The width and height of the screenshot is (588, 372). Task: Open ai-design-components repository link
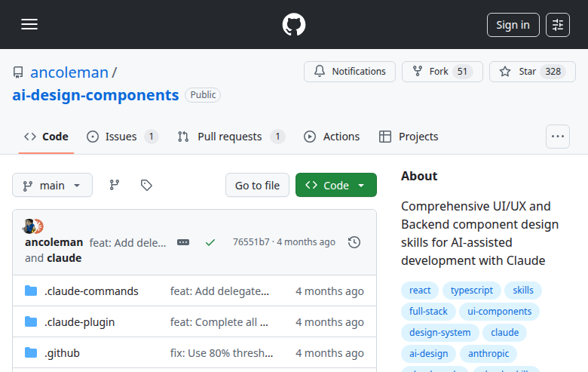[96, 95]
